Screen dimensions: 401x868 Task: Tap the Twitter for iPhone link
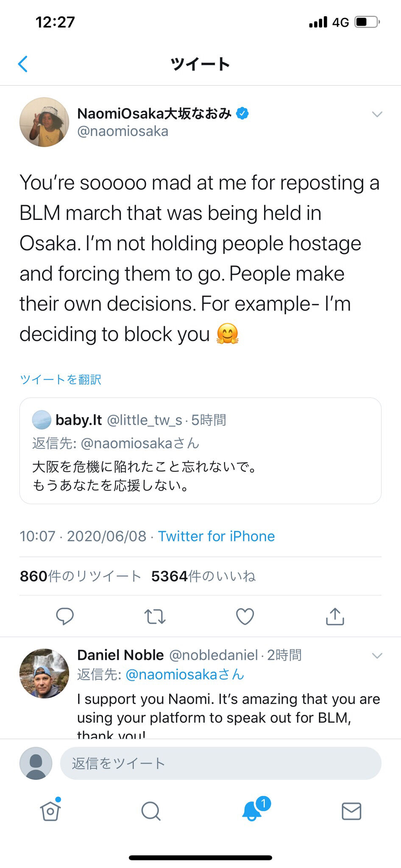point(216,536)
